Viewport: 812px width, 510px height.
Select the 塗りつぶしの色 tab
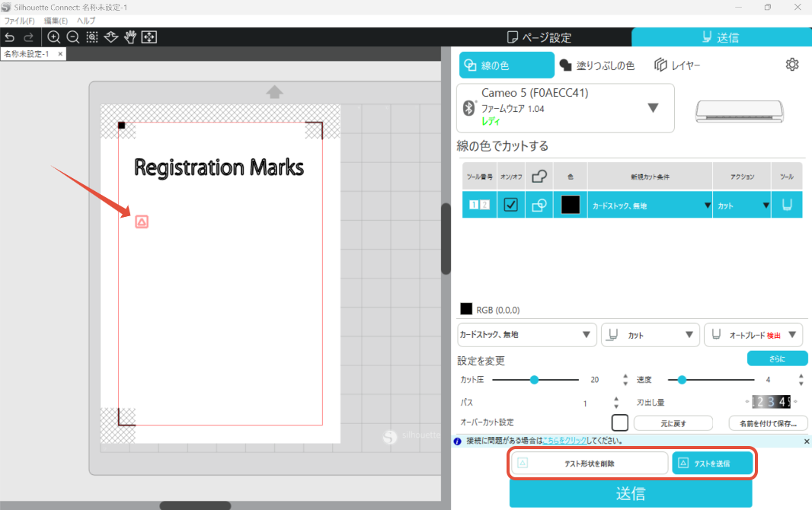coord(596,65)
